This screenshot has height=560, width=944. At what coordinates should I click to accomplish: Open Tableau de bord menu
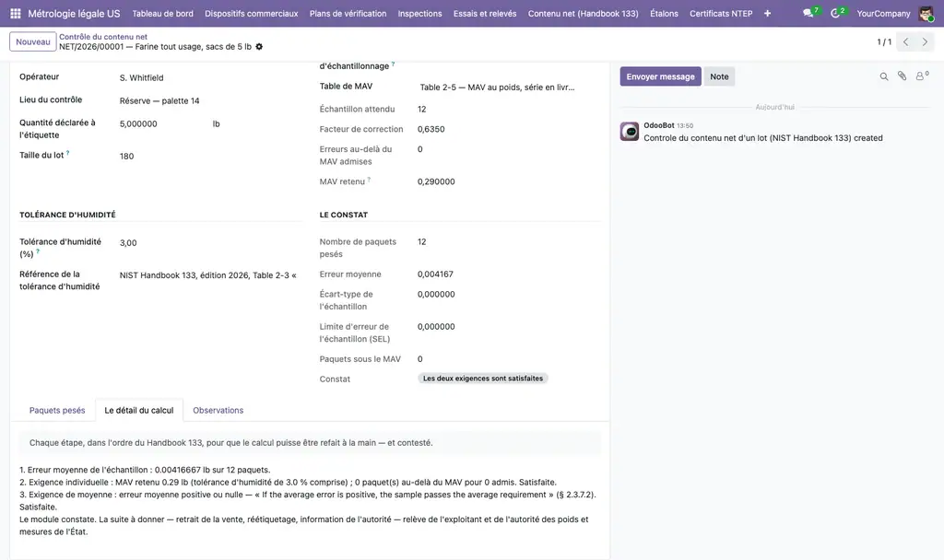pyautogui.click(x=162, y=13)
